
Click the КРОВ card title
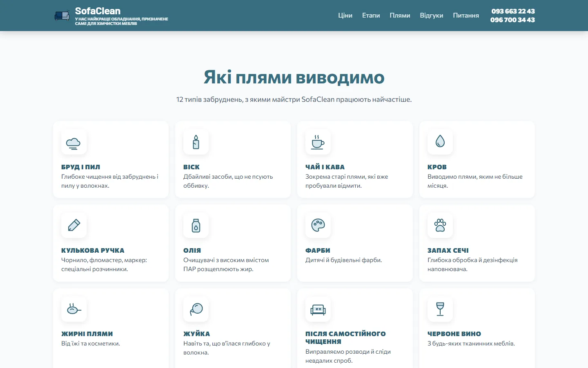[x=437, y=167]
